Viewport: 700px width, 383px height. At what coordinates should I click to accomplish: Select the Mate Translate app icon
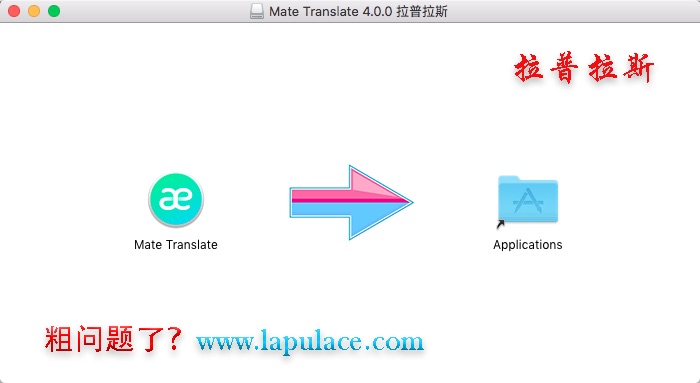coord(176,200)
